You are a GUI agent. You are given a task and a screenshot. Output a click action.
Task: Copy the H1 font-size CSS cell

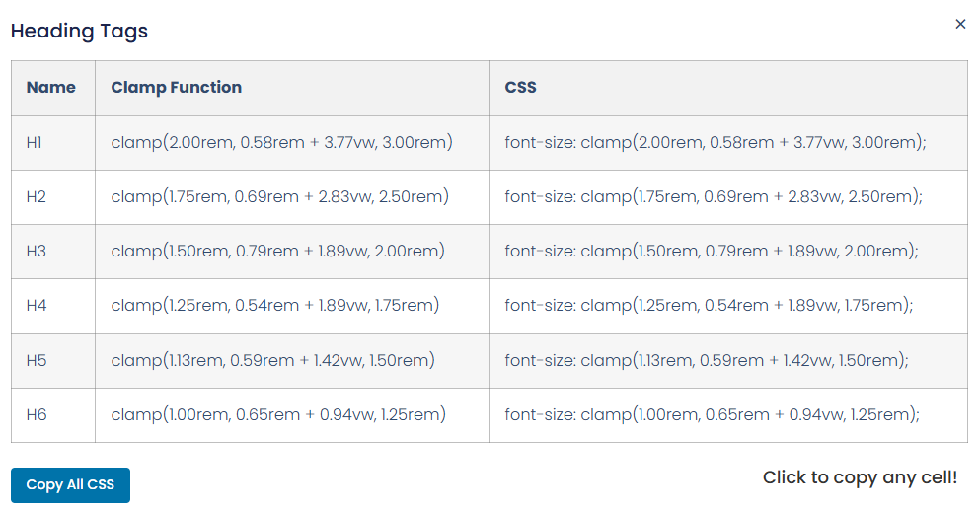[x=728, y=142]
